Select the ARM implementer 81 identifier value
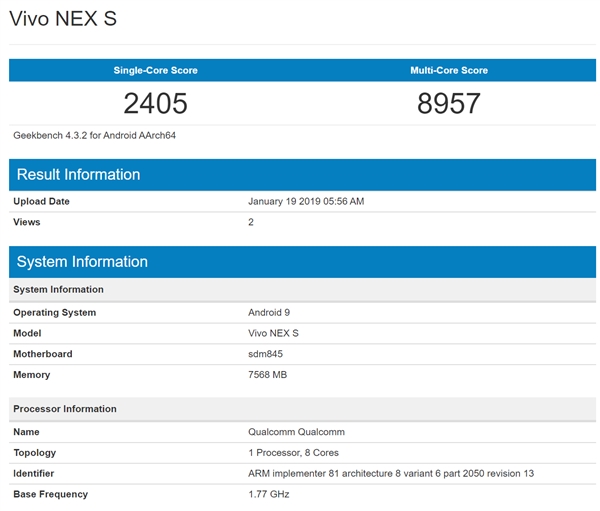The width and height of the screenshot is (600, 511). tap(391, 473)
